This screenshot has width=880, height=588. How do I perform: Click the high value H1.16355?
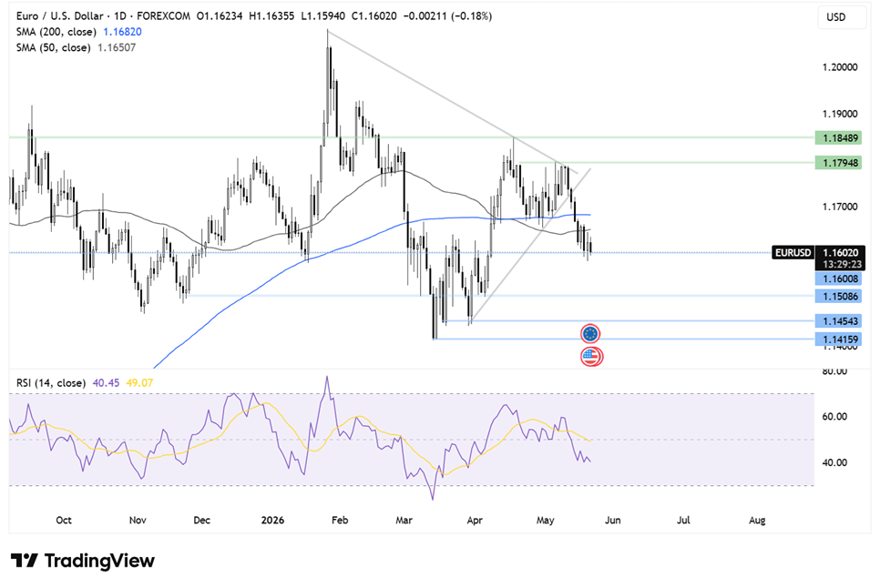[x=271, y=15]
